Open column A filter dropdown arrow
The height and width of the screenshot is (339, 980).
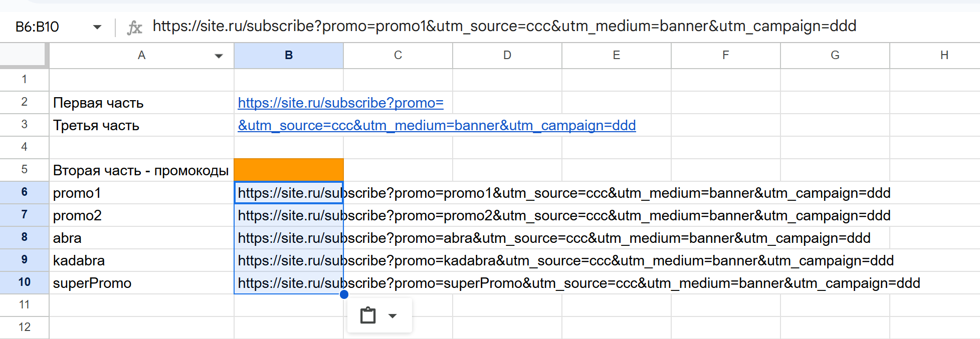(x=219, y=56)
